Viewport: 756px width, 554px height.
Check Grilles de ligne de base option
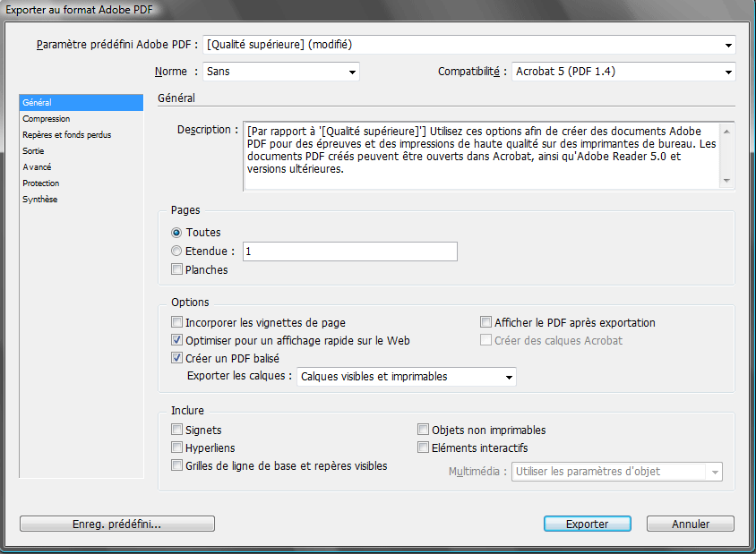tap(177, 465)
